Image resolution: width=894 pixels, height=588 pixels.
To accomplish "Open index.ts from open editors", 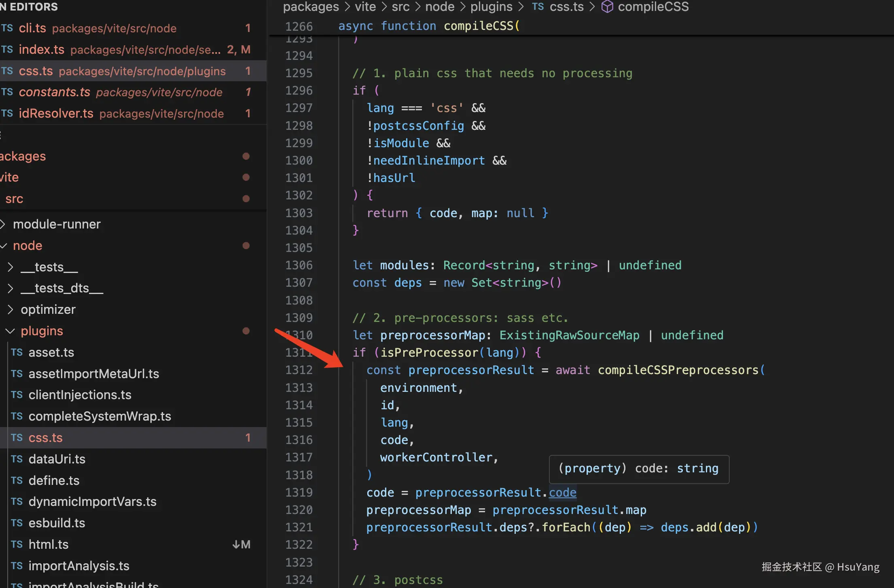I will point(41,50).
